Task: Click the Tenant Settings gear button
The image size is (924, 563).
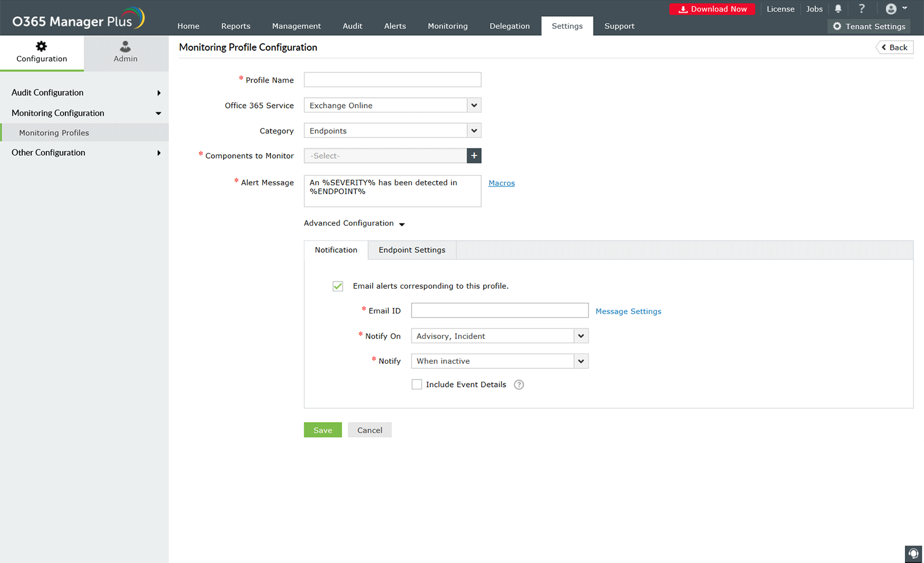Action: click(869, 26)
